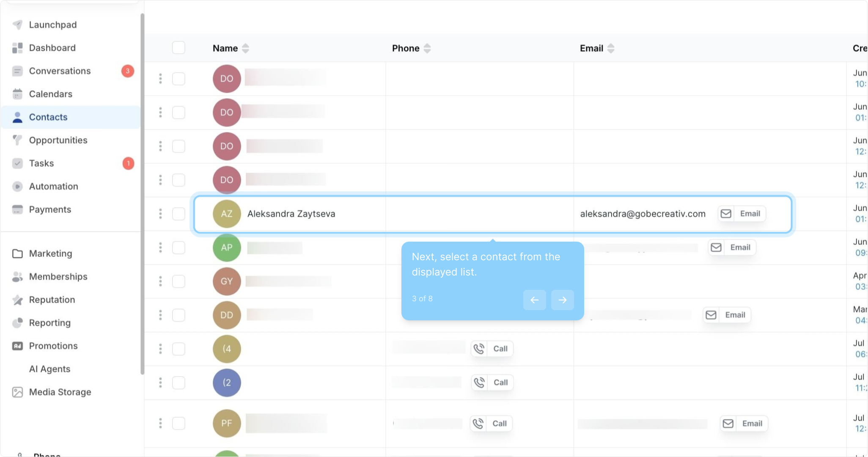Image resolution: width=868 pixels, height=457 pixels.
Task: Open the Media Storage image icon
Action: [x=17, y=392]
